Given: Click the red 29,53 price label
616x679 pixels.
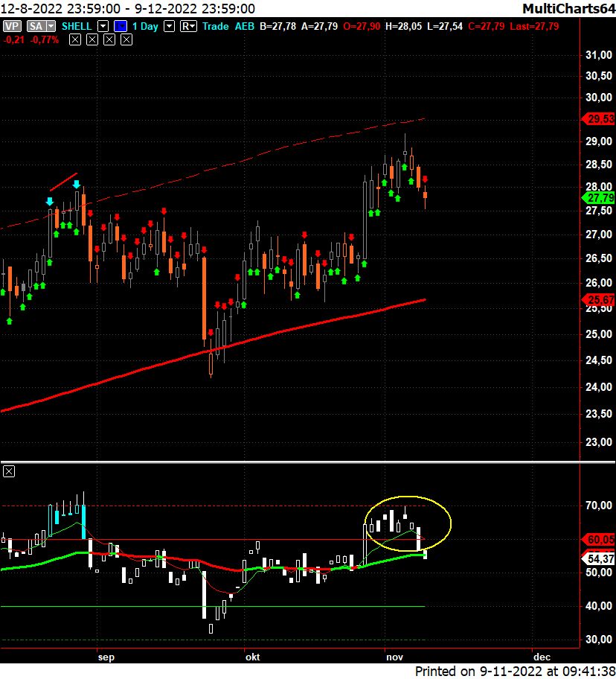Looking at the screenshot, I should point(600,119).
